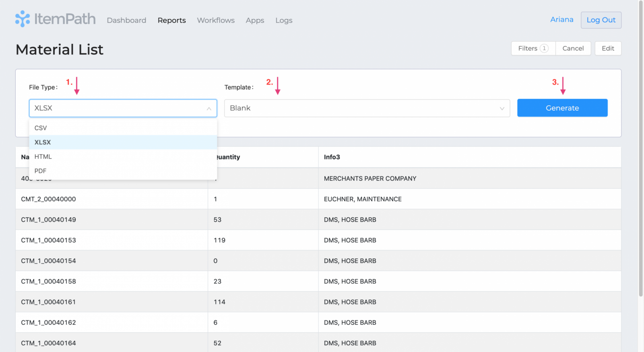The image size is (644, 352).
Task: Open the Template Blank combo box
Action: tap(367, 108)
